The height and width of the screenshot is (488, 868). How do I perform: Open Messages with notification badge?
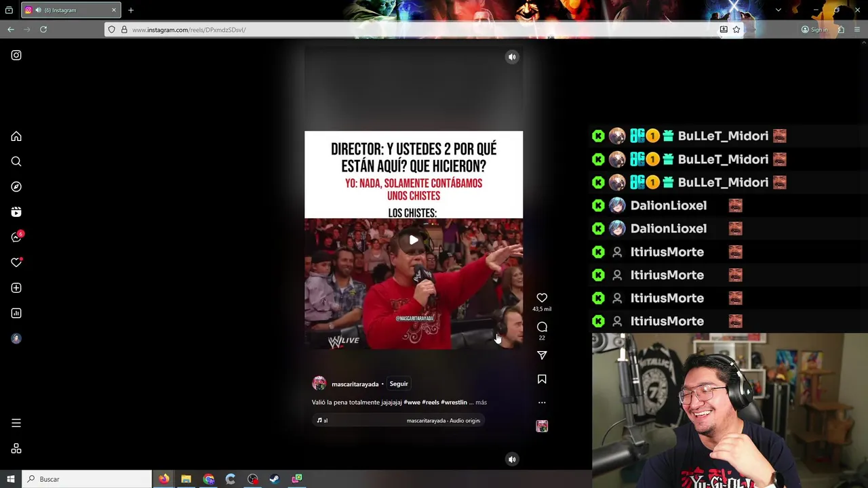[17, 237]
